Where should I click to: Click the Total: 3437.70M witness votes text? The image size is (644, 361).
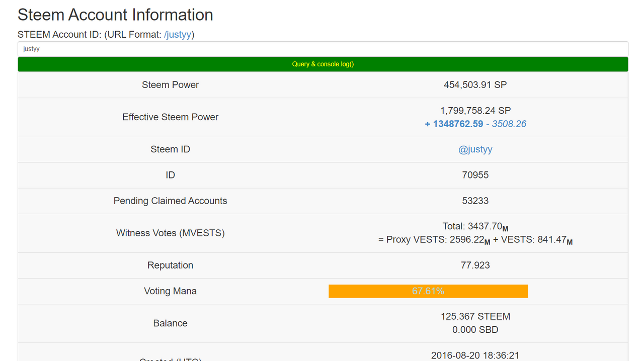click(475, 227)
